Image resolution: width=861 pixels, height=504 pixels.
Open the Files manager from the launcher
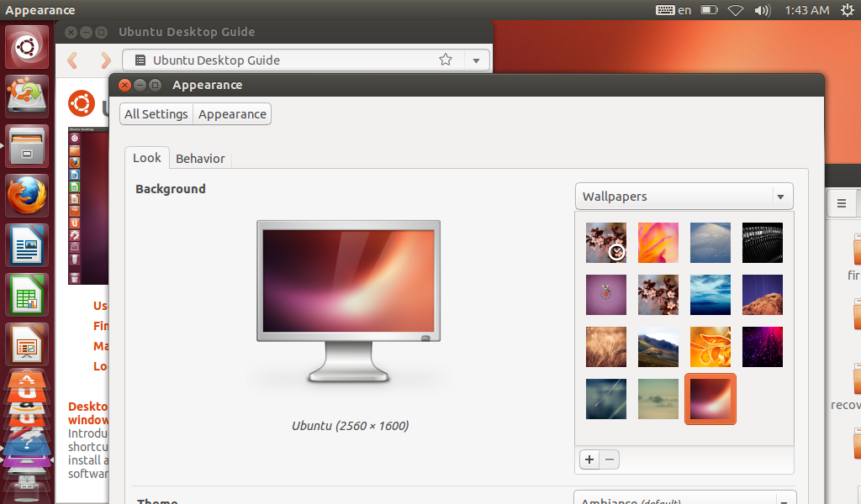point(28,146)
